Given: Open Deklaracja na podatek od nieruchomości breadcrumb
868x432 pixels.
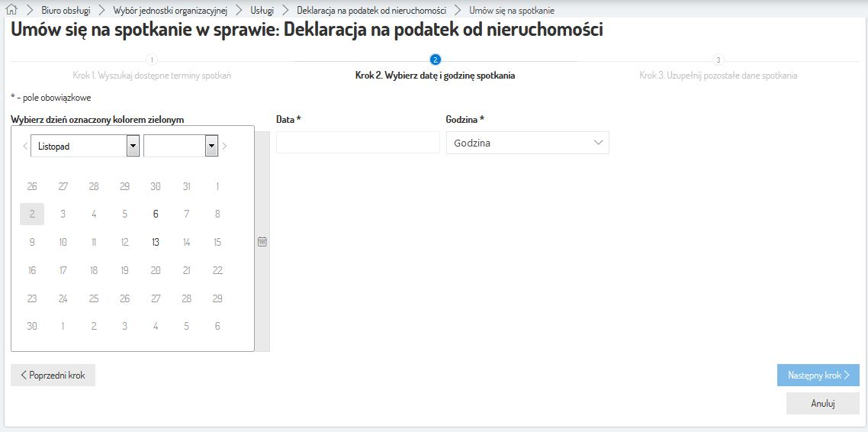Looking at the screenshot, I should [x=371, y=11].
